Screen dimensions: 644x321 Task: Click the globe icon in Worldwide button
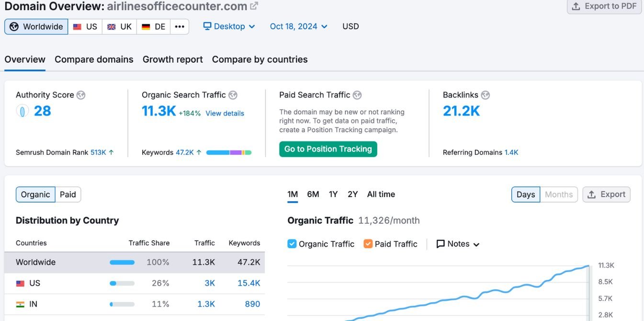(x=14, y=27)
